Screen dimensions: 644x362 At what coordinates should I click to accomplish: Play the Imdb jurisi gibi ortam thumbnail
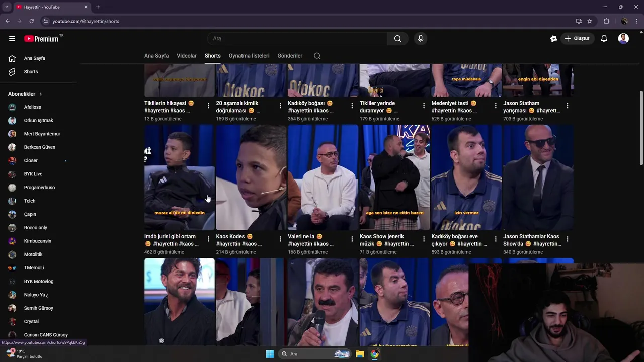point(180,177)
